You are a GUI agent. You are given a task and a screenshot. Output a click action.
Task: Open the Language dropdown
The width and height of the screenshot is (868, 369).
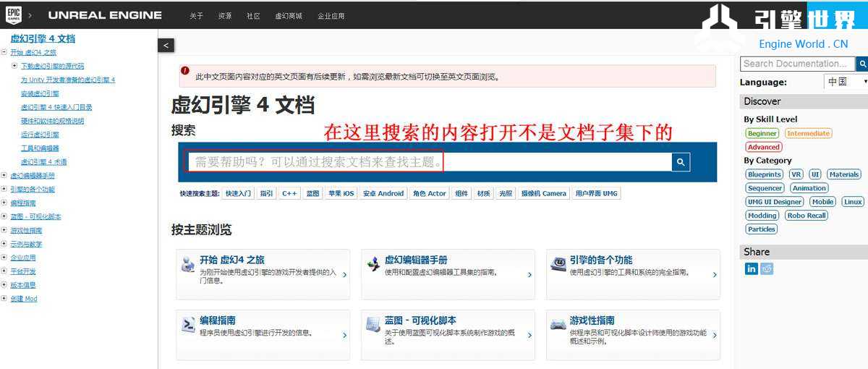tap(846, 82)
